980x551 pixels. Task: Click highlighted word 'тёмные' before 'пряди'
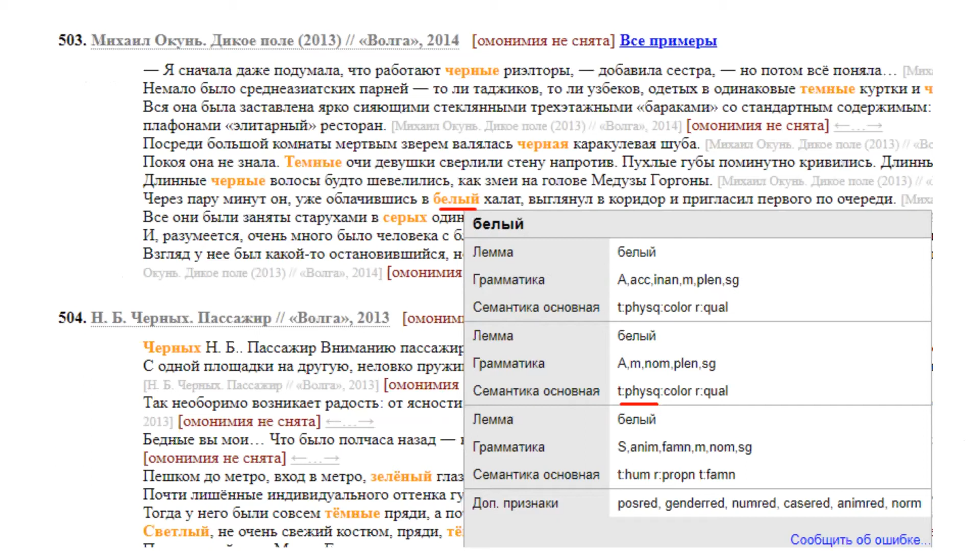pyautogui.click(x=352, y=513)
